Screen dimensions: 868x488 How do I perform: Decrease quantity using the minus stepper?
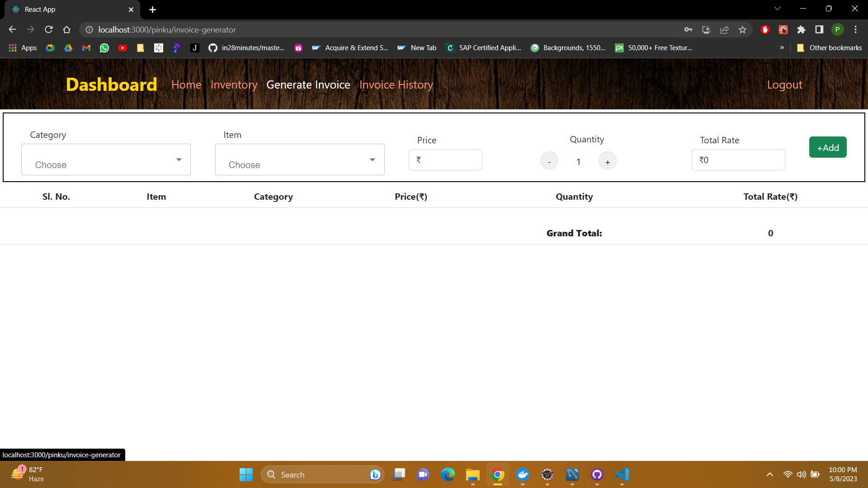[x=549, y=160]
